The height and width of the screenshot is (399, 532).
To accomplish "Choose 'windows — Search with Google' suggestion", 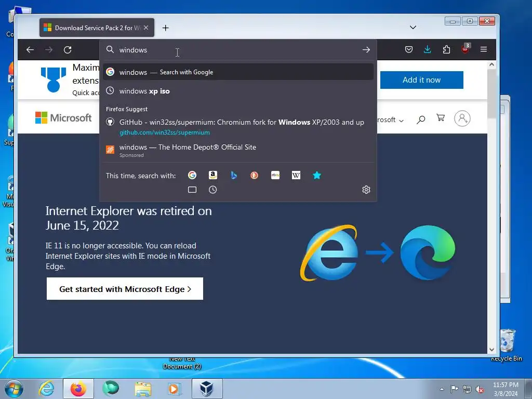I will (x=238, y=72).
